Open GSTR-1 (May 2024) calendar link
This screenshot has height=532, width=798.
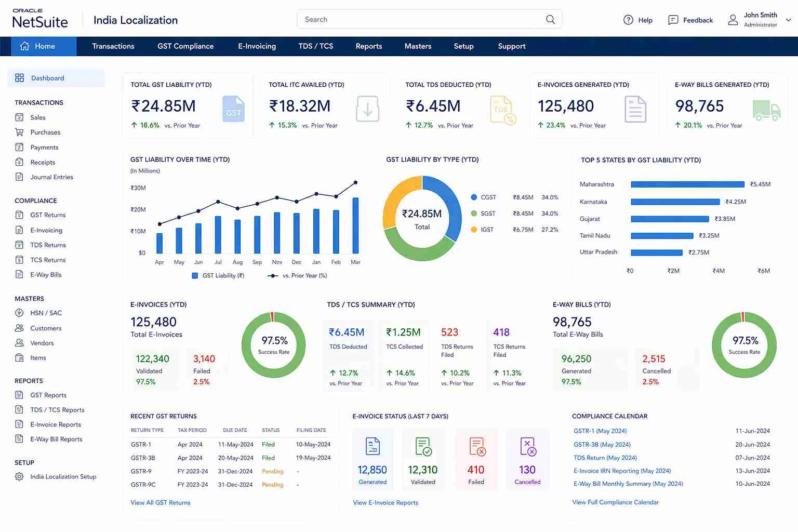coord(600,431)
